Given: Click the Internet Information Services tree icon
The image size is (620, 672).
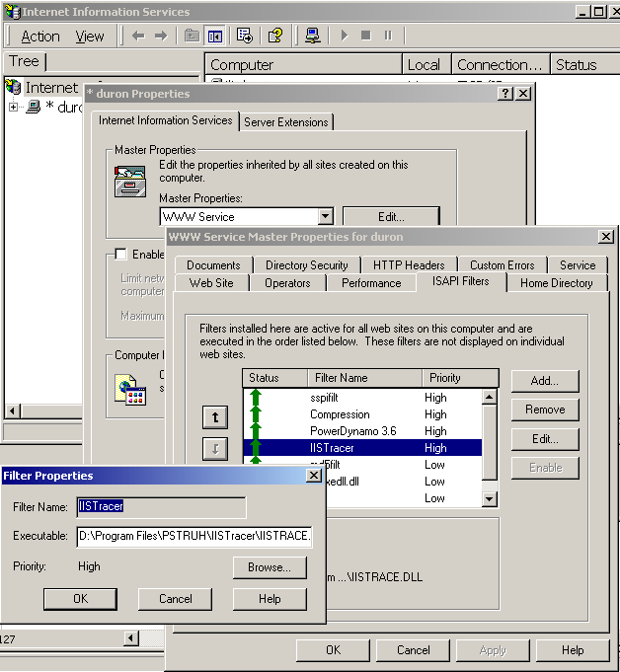Looking at the screenshot, I should pyautogui.click(x=13, y=87).
